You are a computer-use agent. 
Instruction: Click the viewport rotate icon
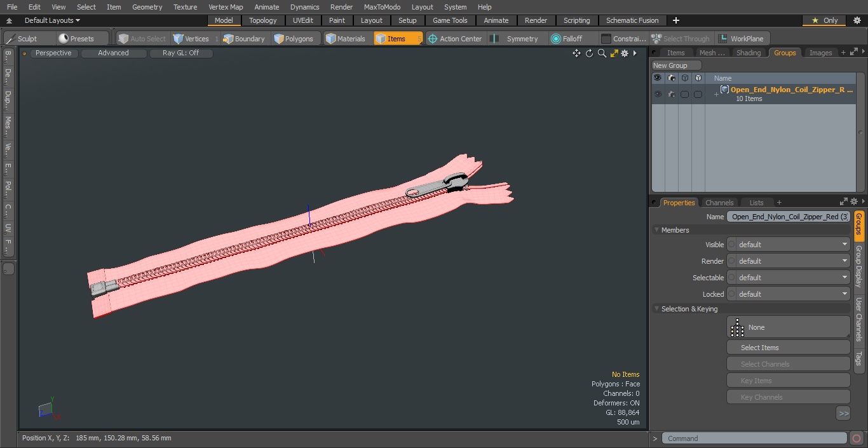tap(589, 53)
